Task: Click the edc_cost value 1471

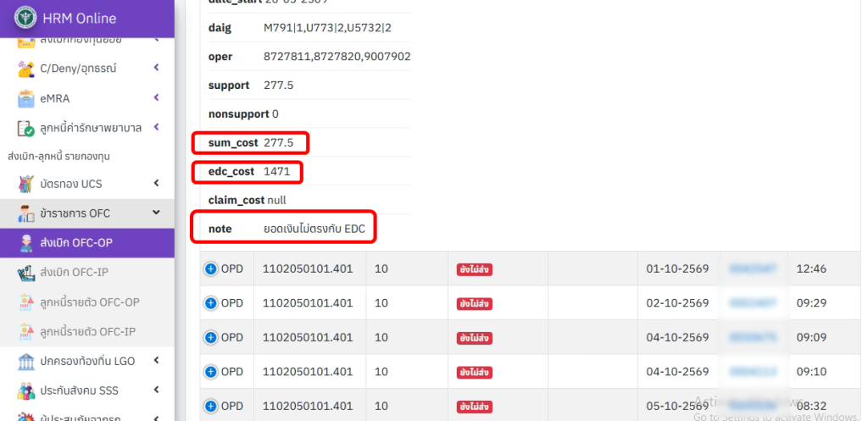Action: click(x=277, y=171)
